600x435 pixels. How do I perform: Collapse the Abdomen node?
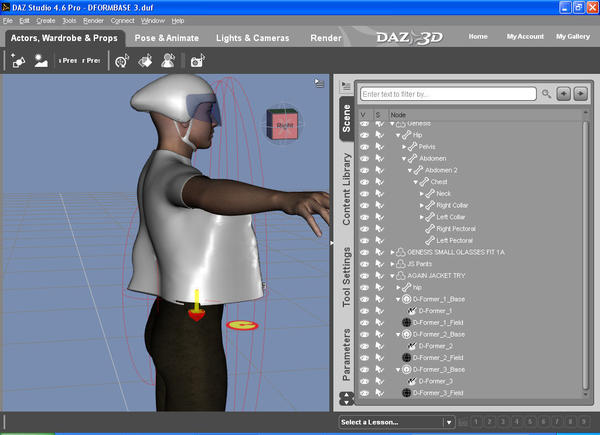coord(404,159)
